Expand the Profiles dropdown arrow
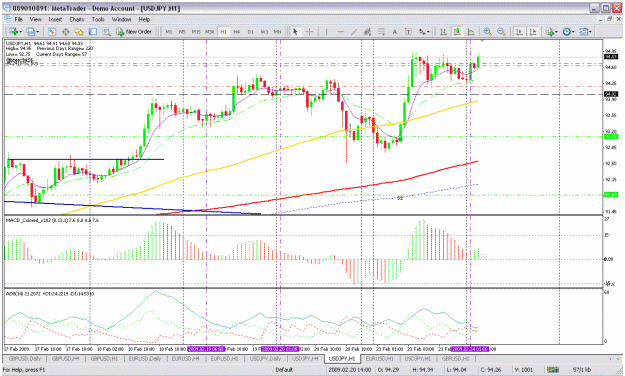This screenshot has height=376, width=625. [x=38, y=31]
